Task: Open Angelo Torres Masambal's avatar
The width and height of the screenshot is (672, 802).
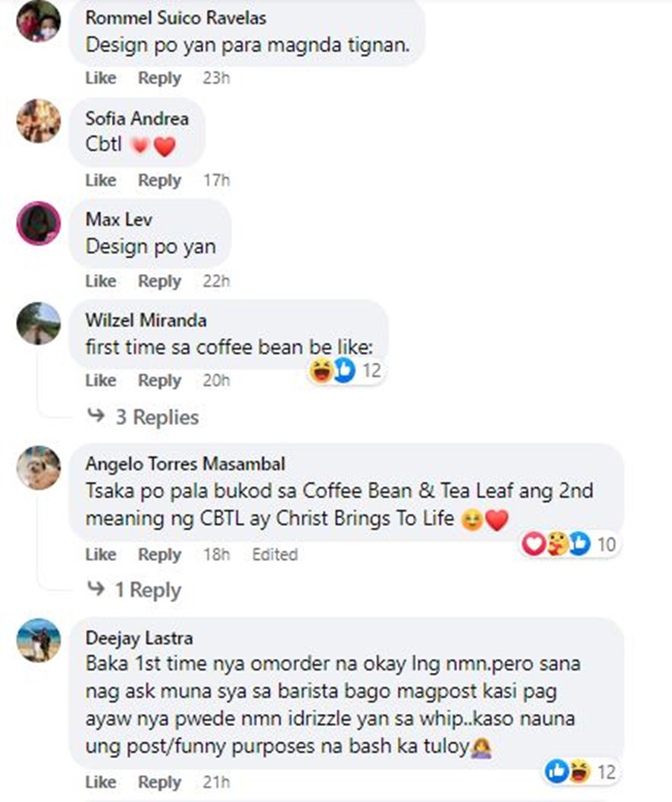Action: coord(39,468)
